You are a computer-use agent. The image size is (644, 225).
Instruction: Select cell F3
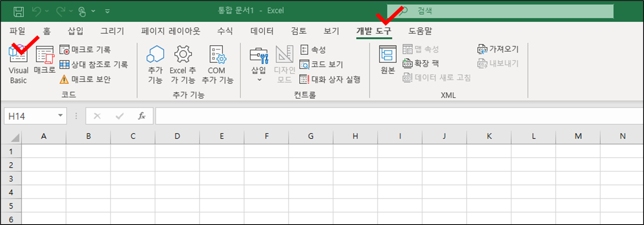266,178
